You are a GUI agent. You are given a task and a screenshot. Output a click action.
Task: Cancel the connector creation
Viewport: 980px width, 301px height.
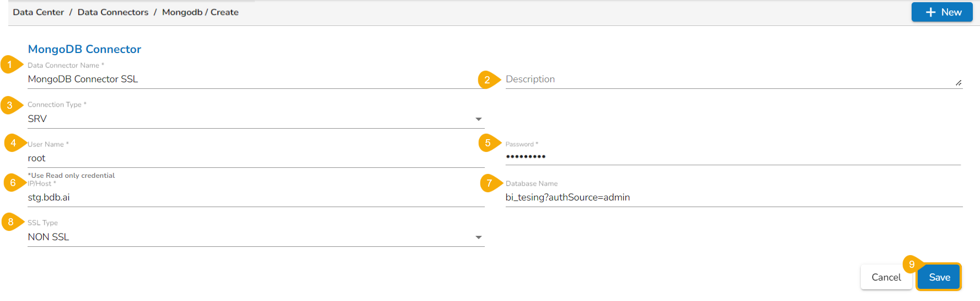click(x=886, y=277)
